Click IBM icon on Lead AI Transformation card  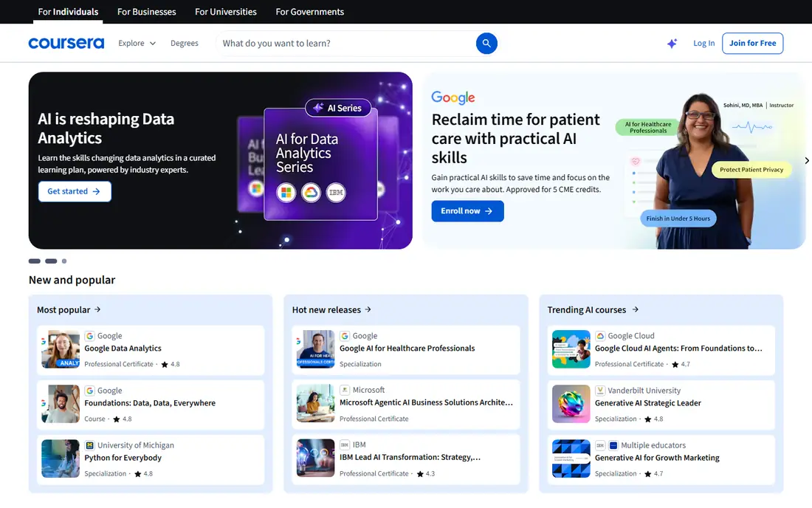(345, 444)
